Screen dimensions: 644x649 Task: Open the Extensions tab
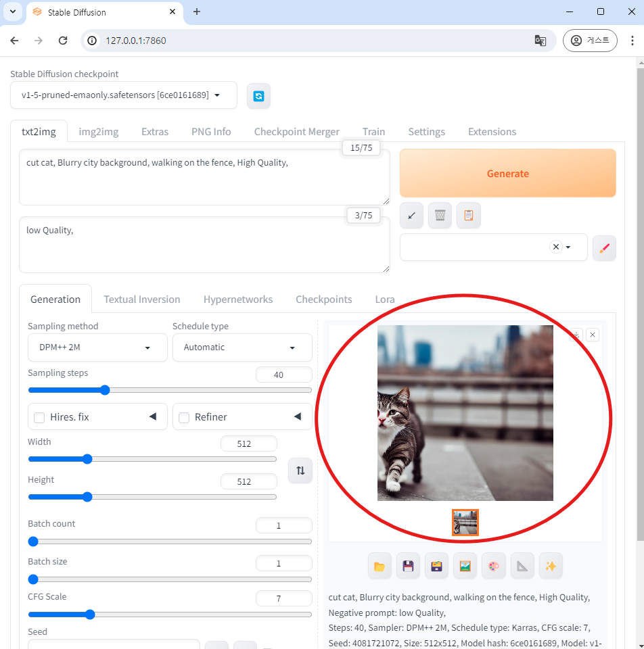click(492, 132)
